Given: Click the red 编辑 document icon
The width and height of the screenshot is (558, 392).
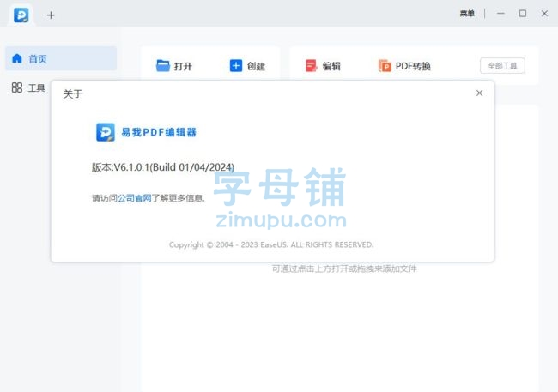Looking at the screenshot, I should tap(312, 66).
